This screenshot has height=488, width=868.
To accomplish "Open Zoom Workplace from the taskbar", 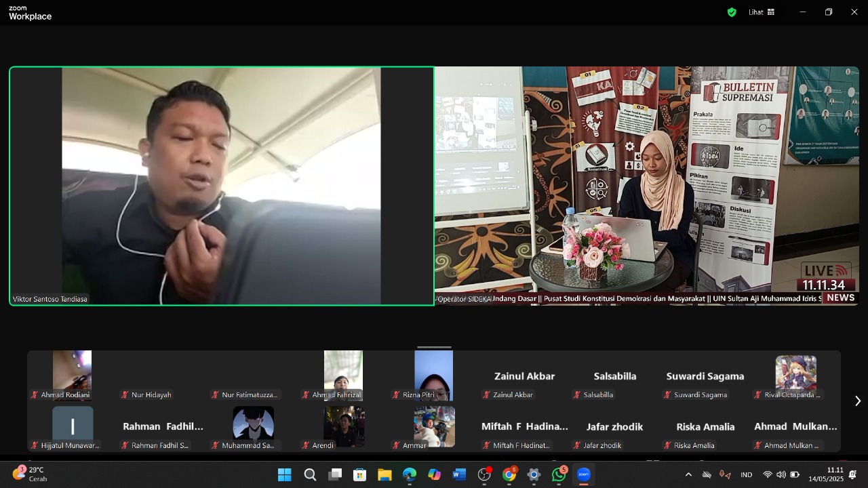I will 583,474.
